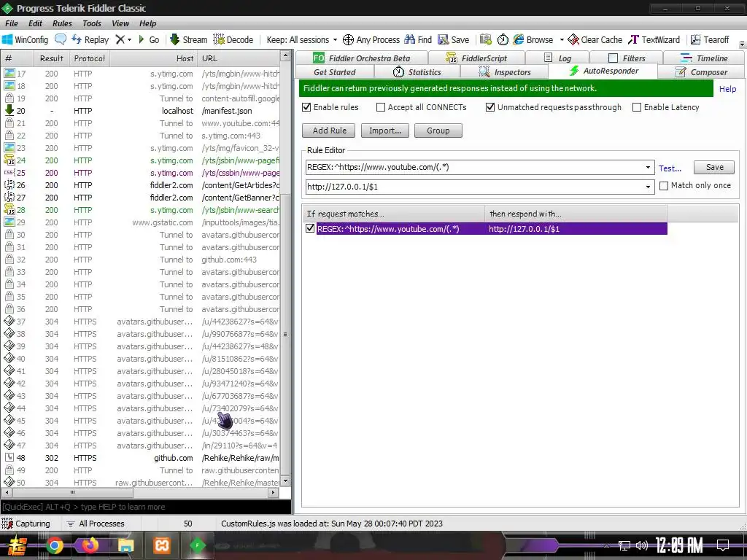Select session 48 github.com row
Image resolution: width=747 pixels, height=560 pixels.
point(141,458)
